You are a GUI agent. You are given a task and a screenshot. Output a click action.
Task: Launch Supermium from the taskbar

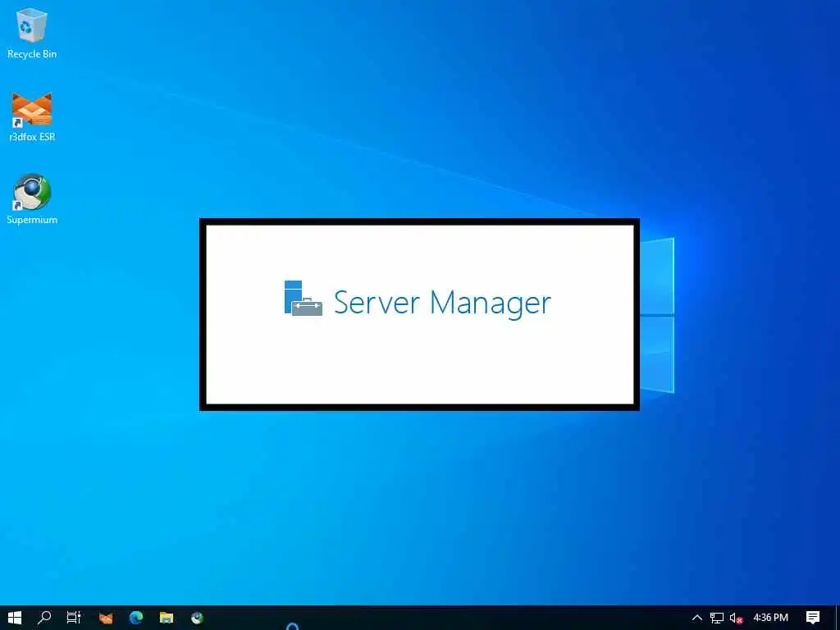197,618
